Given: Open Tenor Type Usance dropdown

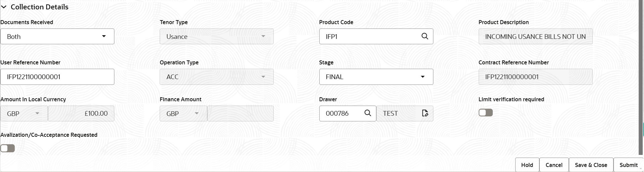Looking at the screenshot, I should point(217,36).
